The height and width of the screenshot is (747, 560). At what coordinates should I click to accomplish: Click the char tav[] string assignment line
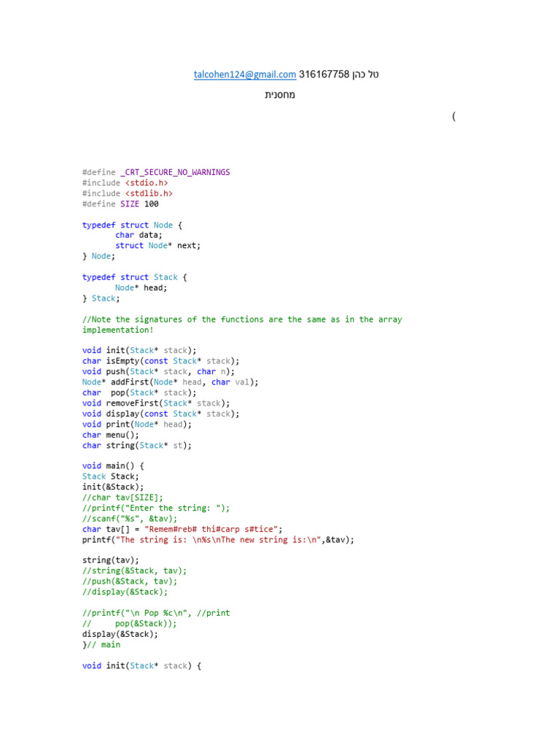tap(182, 530)
